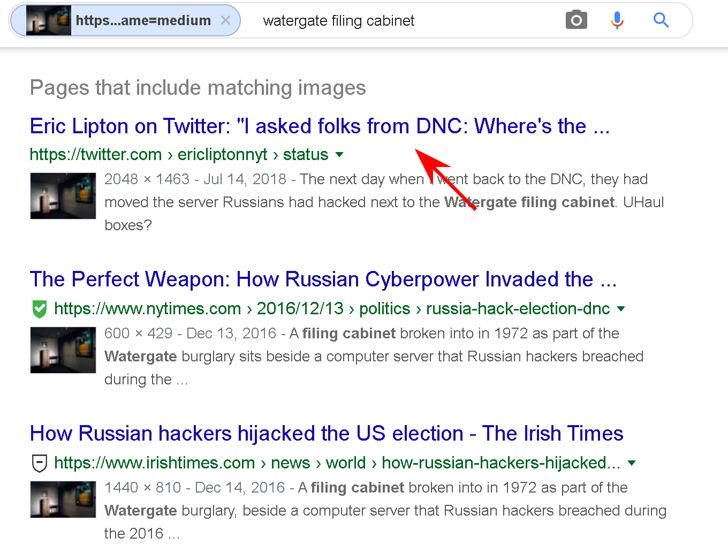This screenshot has width=728, height=560.
Task: Click the green shield icon beside nytimes.com
Action: click(40, 309)
